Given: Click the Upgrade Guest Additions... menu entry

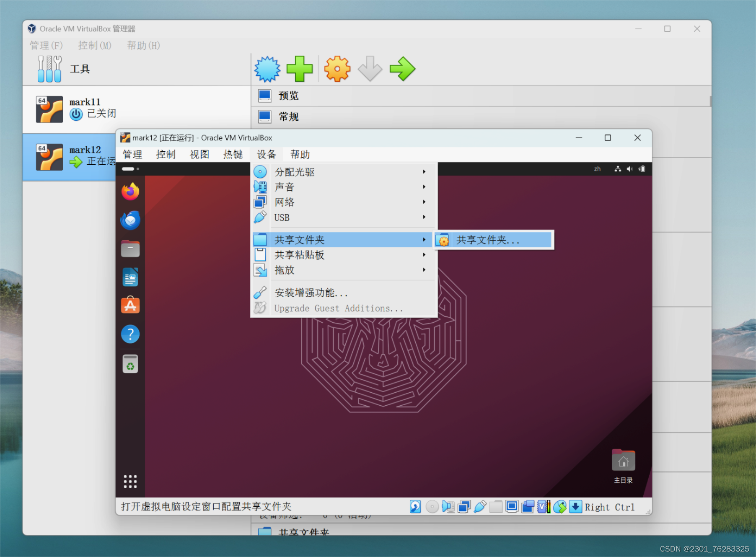Looking at the screenshot, I should 344,308.
